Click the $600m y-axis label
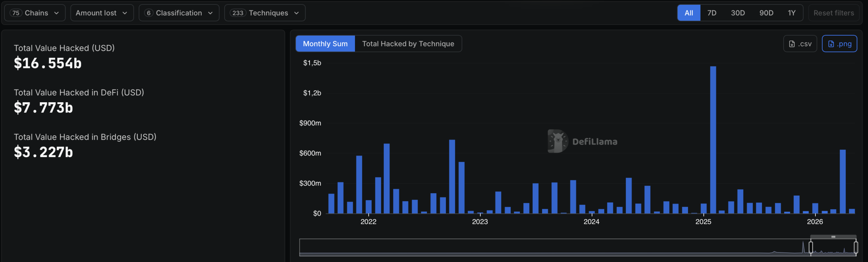 pos(310,153)
